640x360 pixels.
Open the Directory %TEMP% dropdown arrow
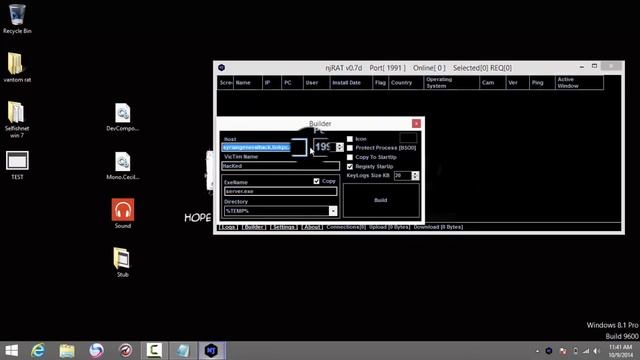tap(333, 211)
